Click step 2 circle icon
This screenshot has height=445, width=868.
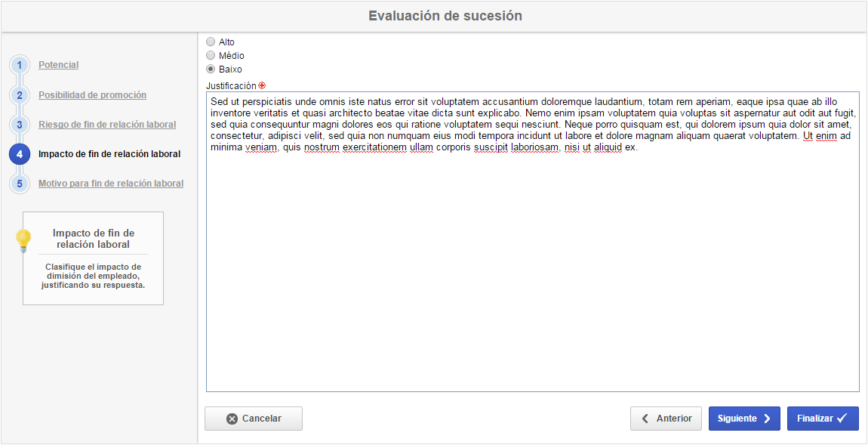[x=20, y=95]
